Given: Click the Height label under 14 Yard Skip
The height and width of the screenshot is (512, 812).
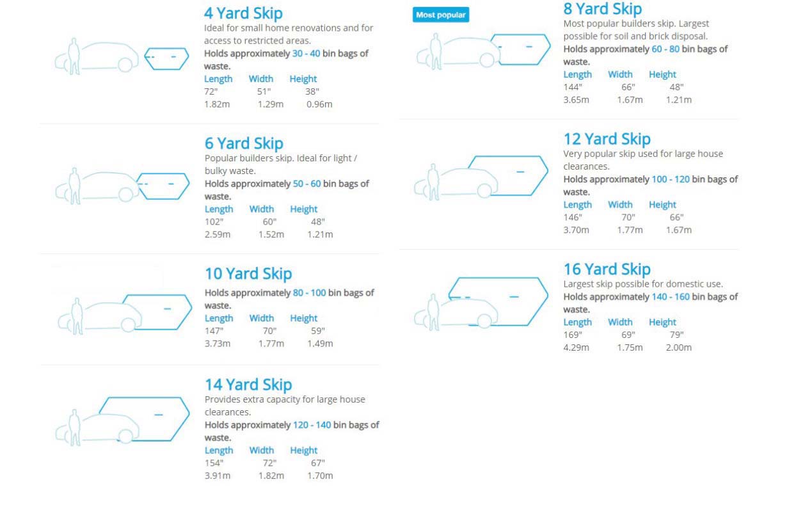Looking at the screenshot, I should [304, 450].
